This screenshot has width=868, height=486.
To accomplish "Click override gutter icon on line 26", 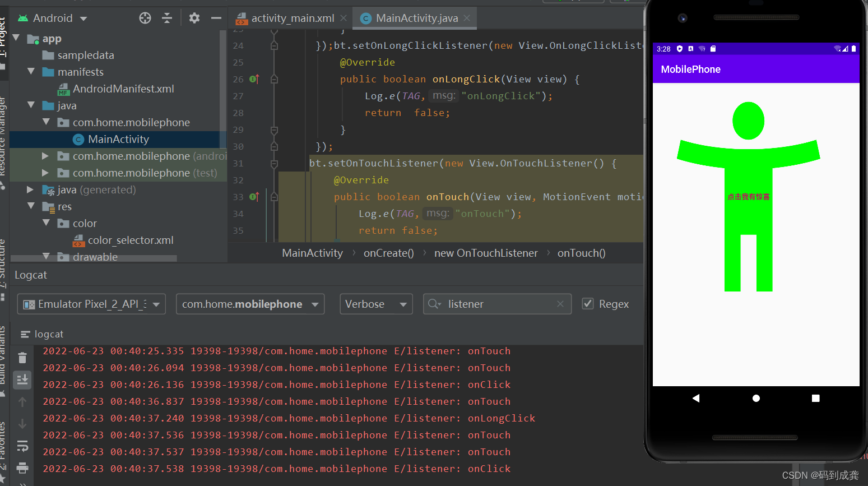I will 254,79.
